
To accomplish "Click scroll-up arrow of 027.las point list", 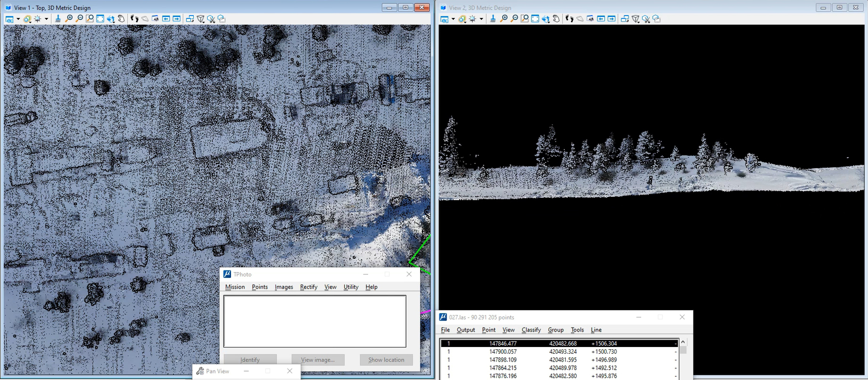I will coord(683,342).
